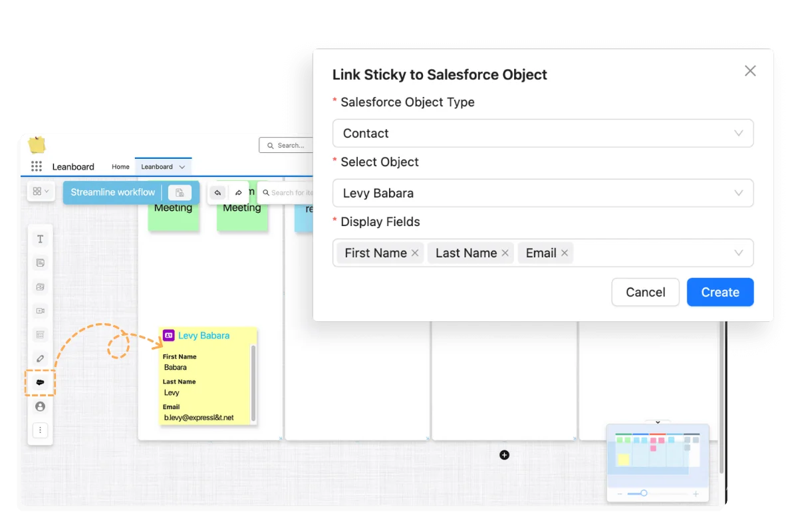Screen dimensions: 798x532
Task: Click the Leanboard app name label
Action: [x=73, y=167]
